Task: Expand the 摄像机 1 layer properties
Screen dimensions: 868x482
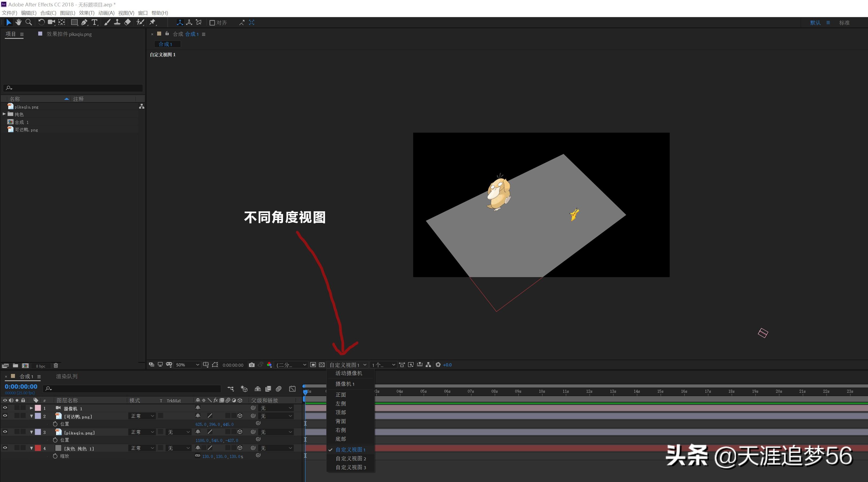Action: [31, 408]
